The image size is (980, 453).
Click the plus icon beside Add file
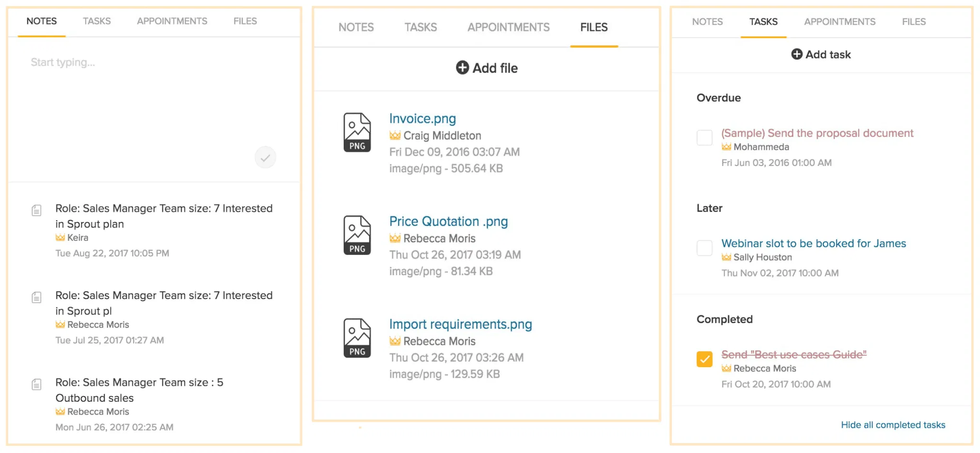462,68
